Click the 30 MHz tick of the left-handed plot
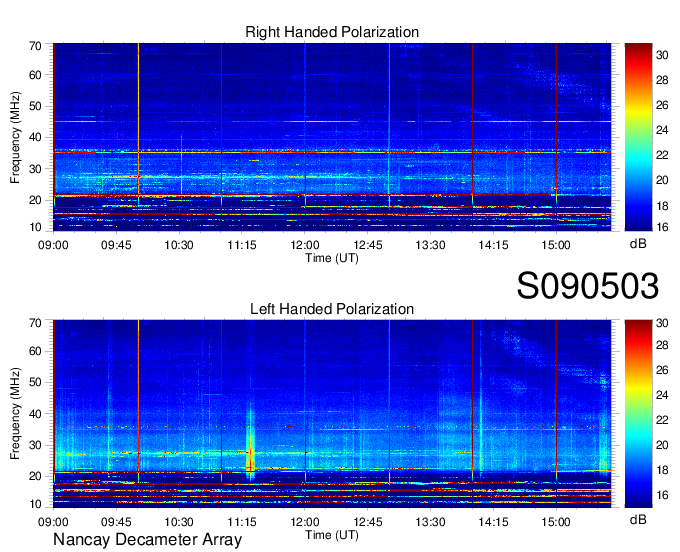The width and height of the screenshot is (680, 552). click(35, 445)
